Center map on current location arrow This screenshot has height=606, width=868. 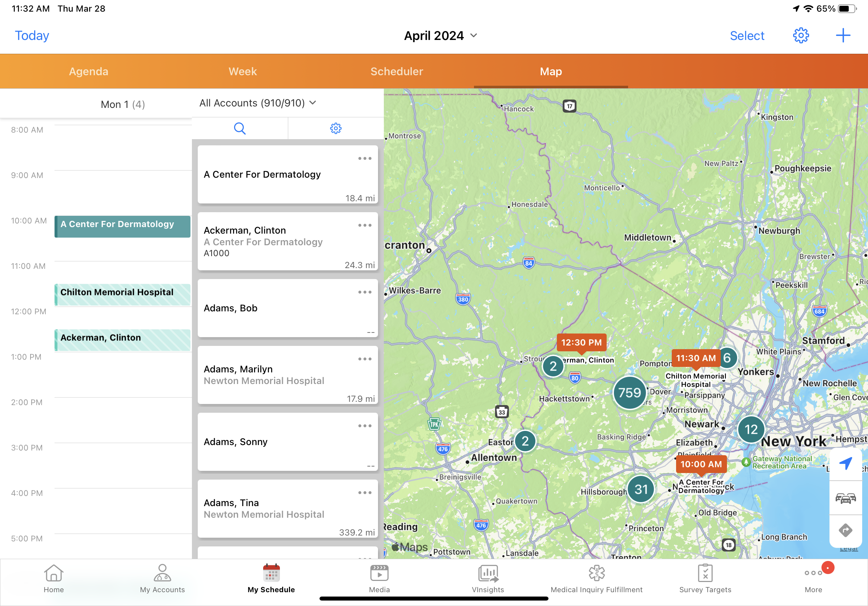point(845,463)
